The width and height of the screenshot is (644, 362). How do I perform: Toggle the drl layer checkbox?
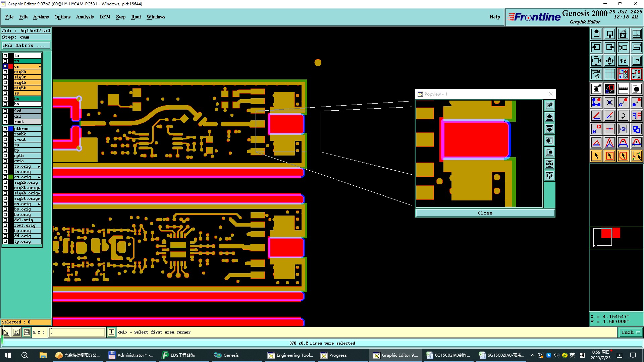coord(5,116)
